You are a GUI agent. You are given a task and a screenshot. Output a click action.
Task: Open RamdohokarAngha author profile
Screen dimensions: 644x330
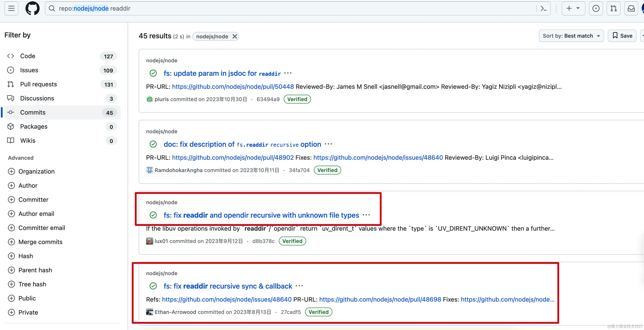178,170
